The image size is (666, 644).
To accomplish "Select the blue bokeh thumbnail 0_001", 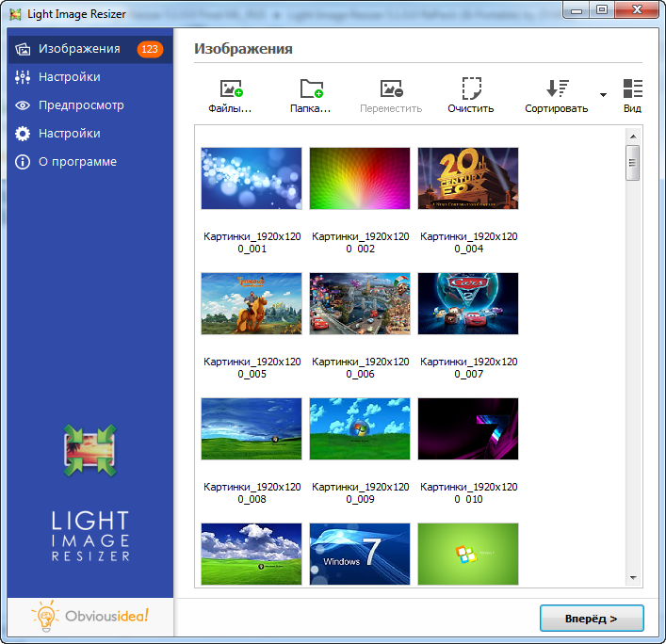I will click(252, 178).
